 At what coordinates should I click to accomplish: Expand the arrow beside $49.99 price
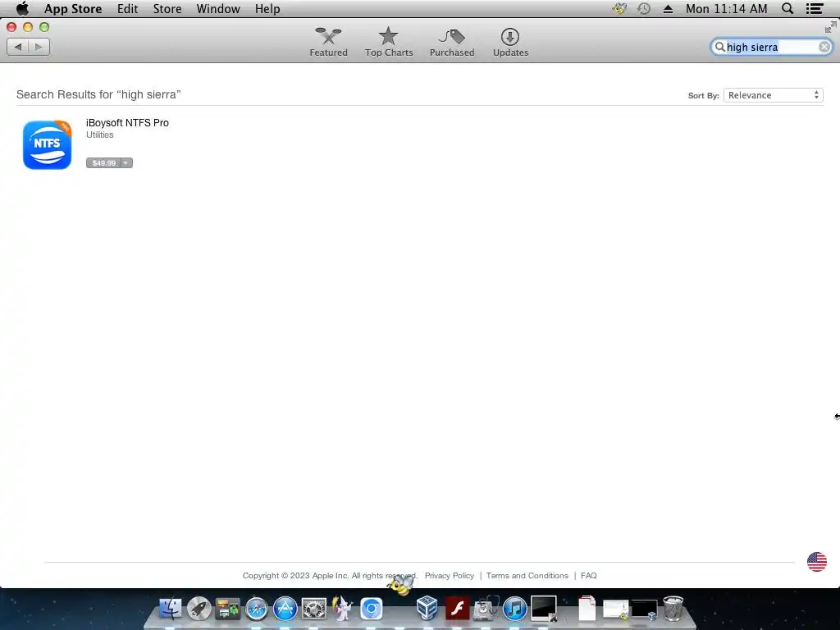tap(126, 163)
